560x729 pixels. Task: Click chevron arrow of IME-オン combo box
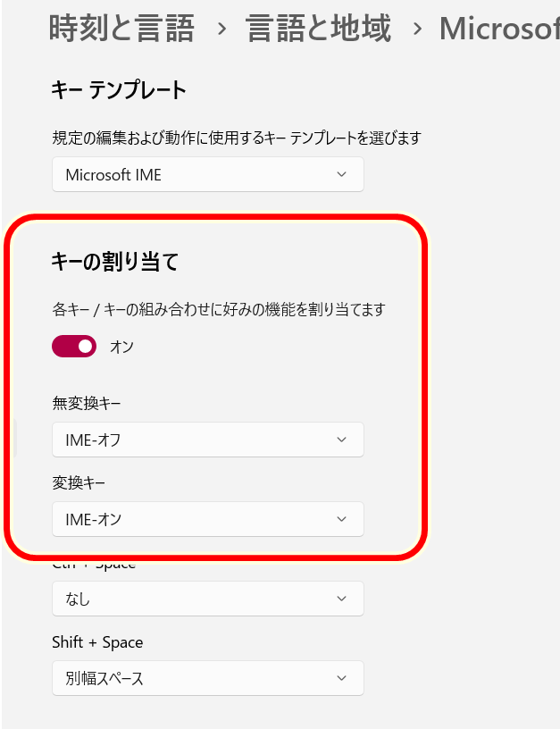click(x=341, y=519)
